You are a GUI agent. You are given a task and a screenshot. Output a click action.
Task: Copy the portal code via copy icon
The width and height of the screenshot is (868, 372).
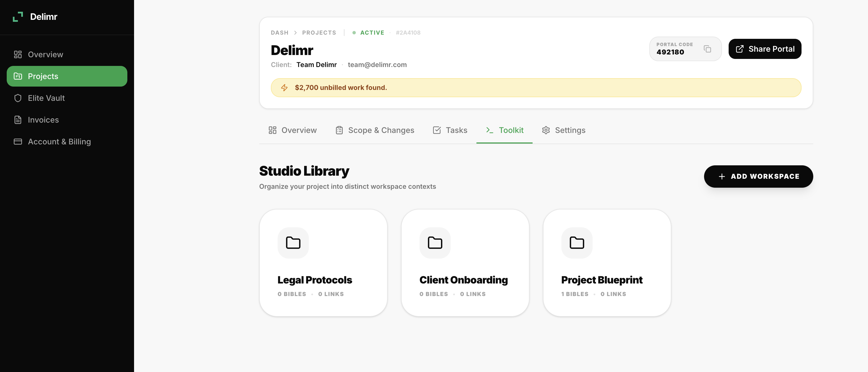(x=707, y=49)
